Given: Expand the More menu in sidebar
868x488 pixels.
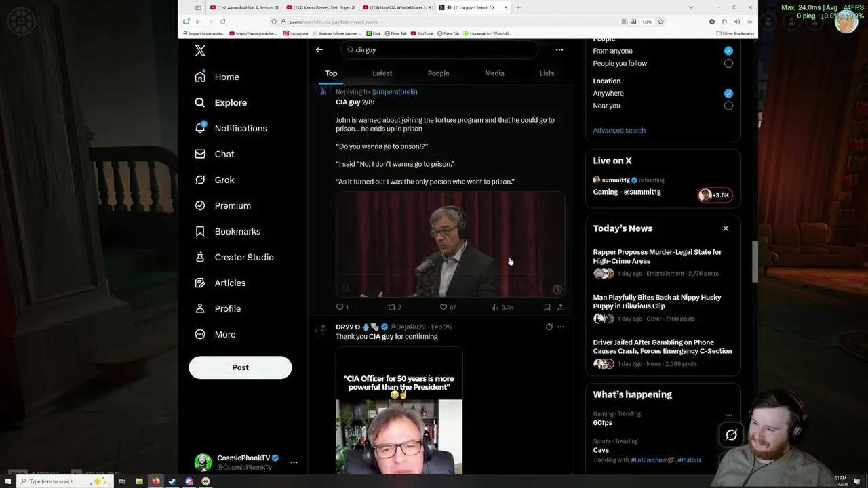Looking at the screenshot, I should click(x=215, y=335).
